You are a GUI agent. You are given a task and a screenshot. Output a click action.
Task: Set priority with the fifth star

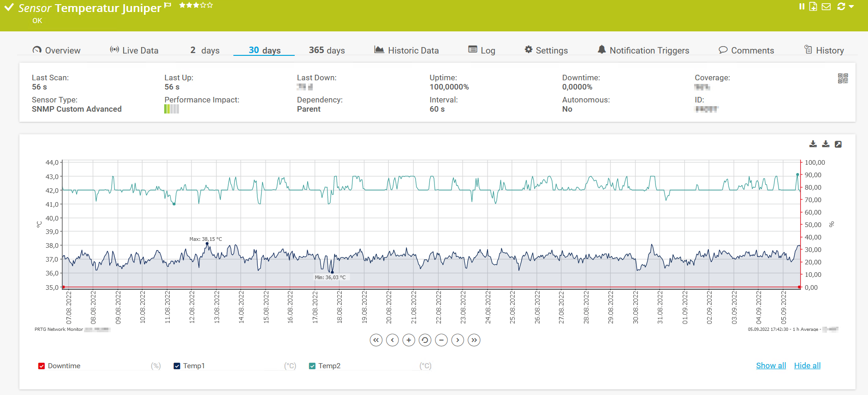point(210,5)
